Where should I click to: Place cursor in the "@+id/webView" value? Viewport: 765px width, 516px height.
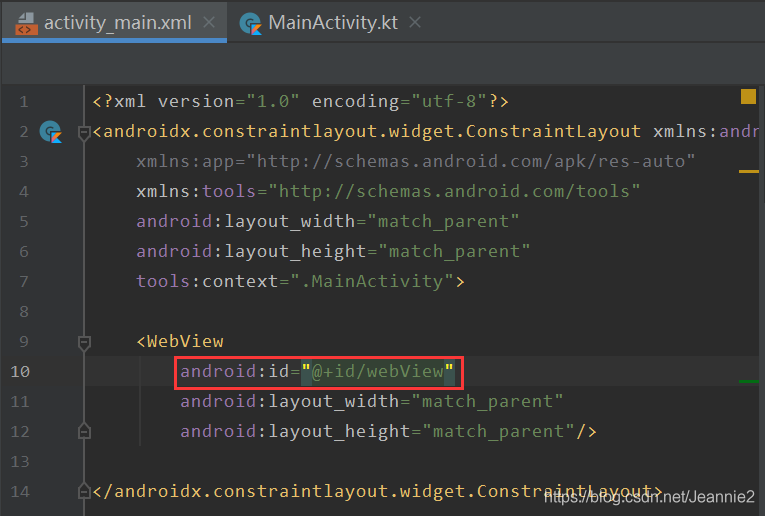pyautogui.click(x=378, y=372)
